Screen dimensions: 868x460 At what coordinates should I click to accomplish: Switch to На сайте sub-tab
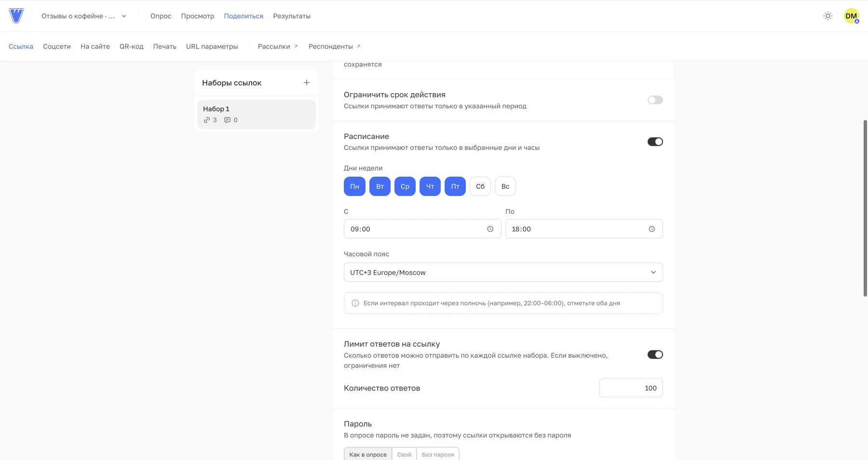point(95,46)
